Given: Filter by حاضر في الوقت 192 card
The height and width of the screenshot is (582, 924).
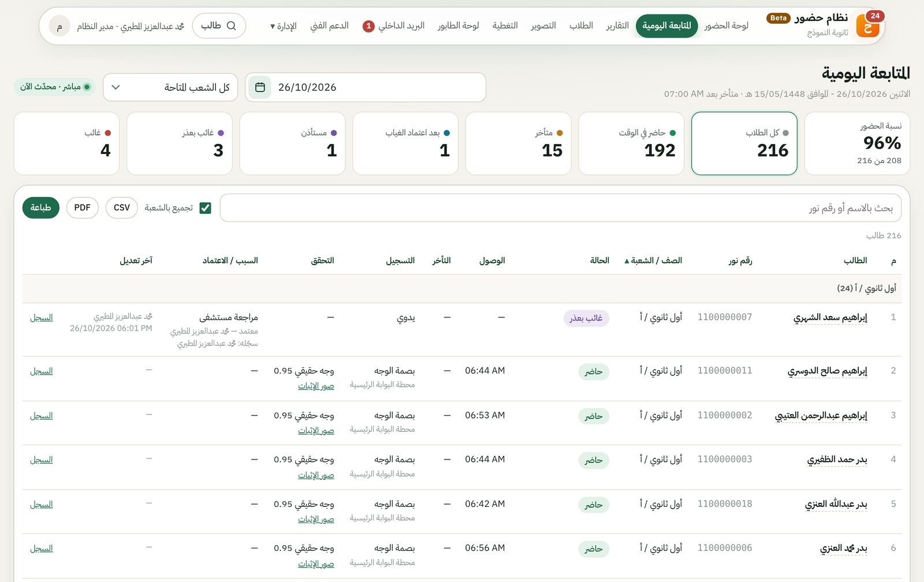Looking at the screenshot, I should point(631,143).
